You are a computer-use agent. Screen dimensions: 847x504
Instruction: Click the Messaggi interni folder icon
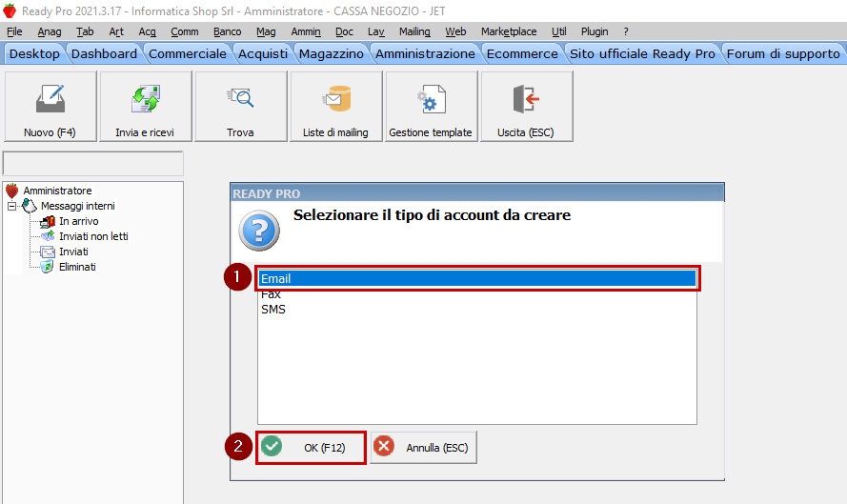point(30,206)
